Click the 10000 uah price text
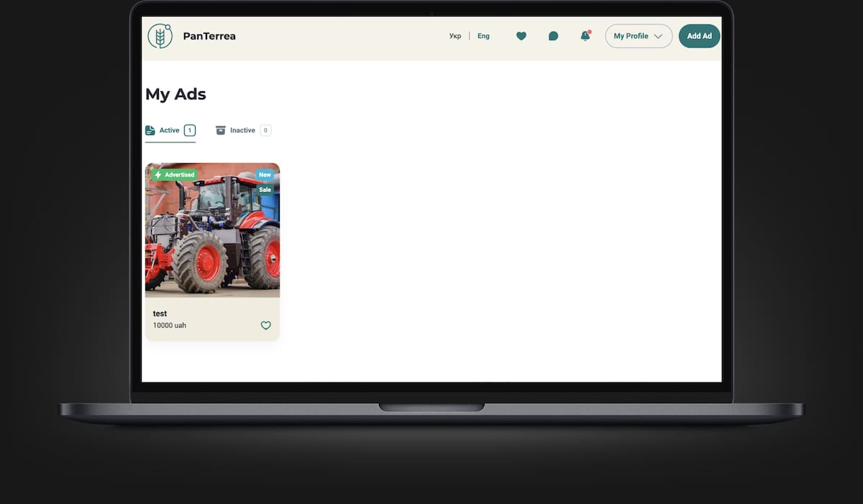The width and height of the screenshot is (863, 504). coord(170,326)
